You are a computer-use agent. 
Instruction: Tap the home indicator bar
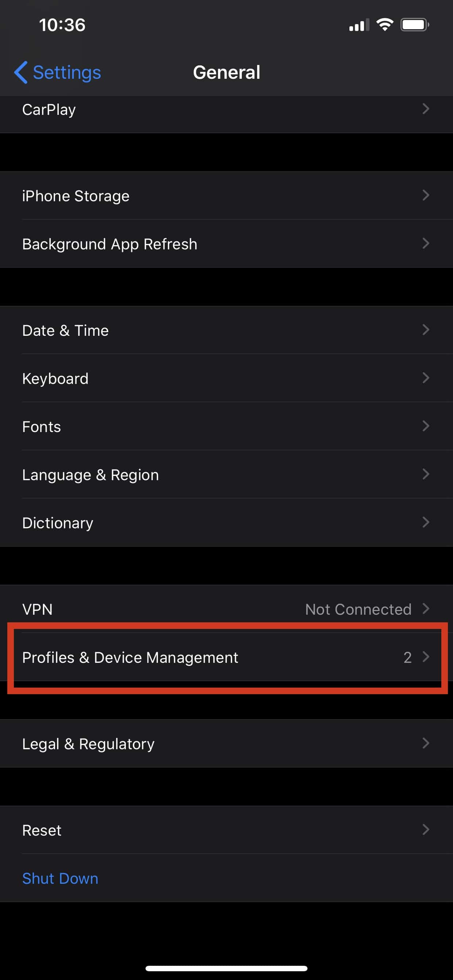click(226, 968)
